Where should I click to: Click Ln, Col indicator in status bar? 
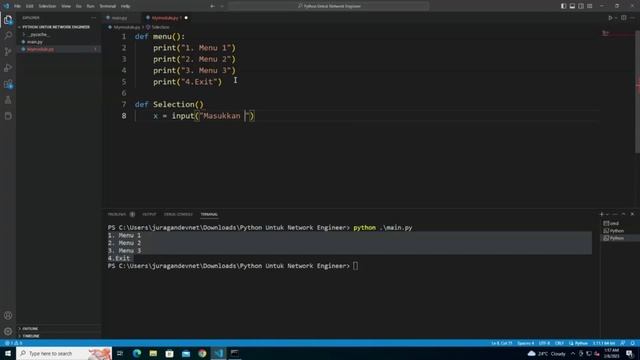tap(502, 343)
